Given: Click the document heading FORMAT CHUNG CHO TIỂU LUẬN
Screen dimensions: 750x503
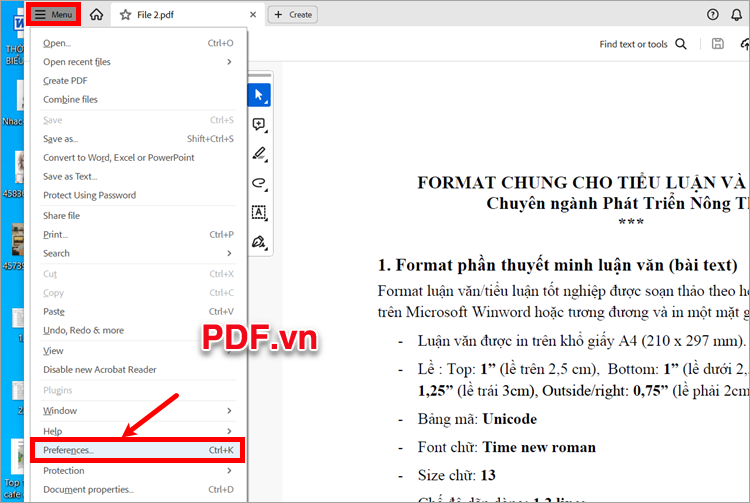Looking at the screenshot, I should click(x=581, y=182).
